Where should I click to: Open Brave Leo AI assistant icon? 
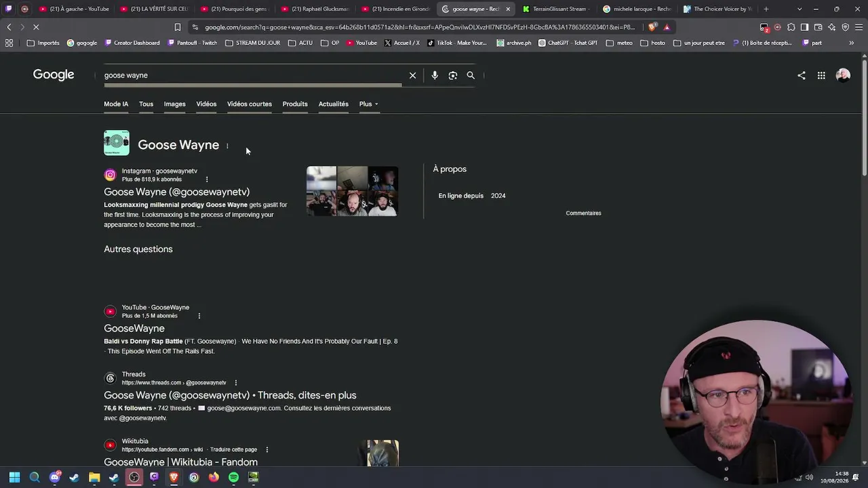831,27
